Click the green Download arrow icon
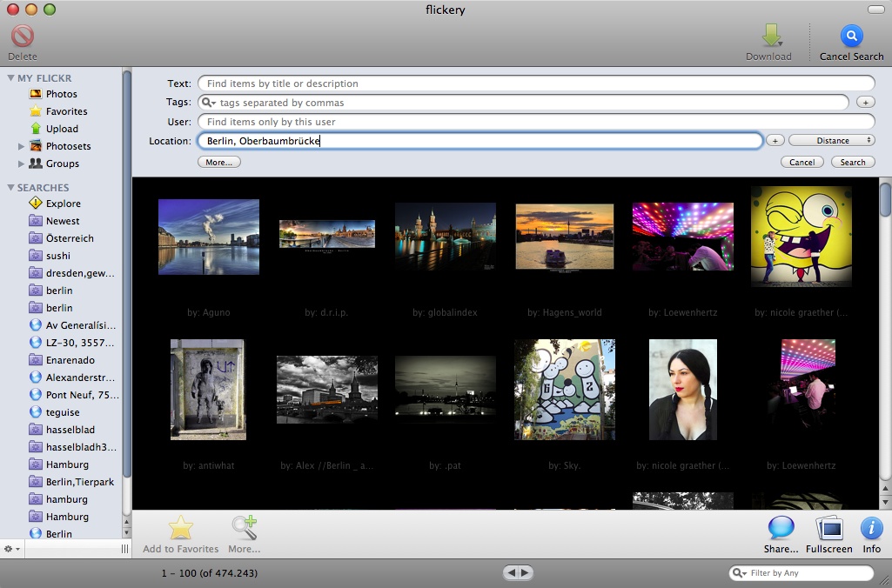This screenshot has width=892, height=588. pos(769,37)
